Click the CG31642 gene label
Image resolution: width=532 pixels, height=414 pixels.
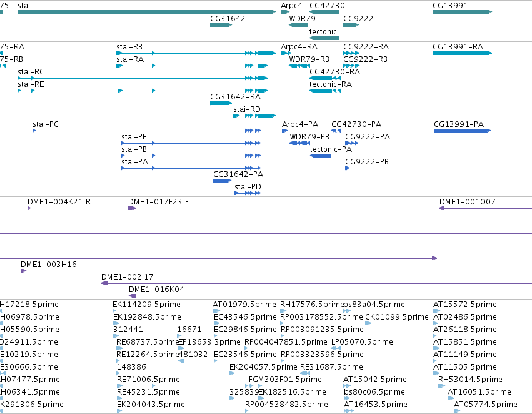pos(228,19)
